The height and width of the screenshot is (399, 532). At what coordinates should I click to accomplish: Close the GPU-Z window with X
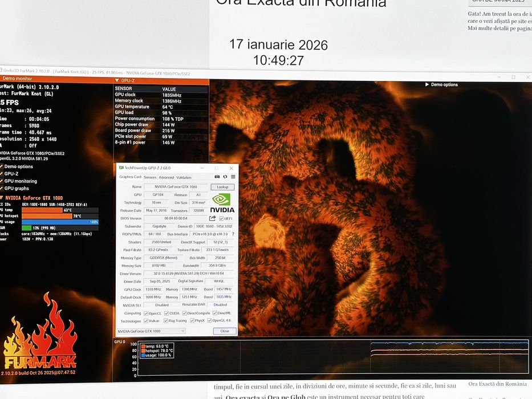[x=232, y=168]
